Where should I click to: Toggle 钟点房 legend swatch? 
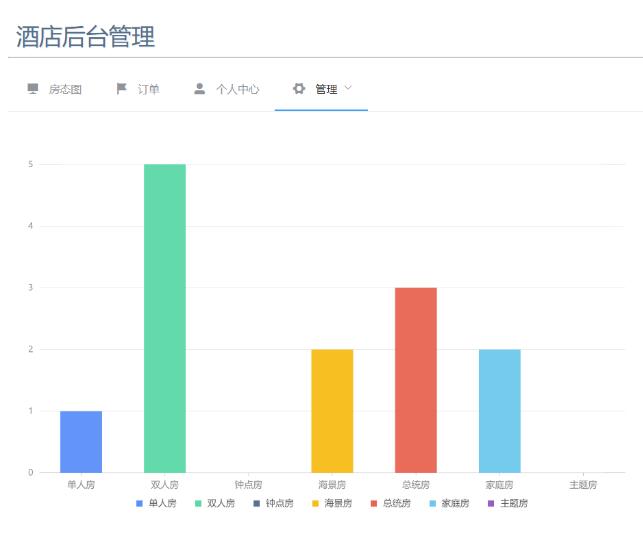pos(257,503)
